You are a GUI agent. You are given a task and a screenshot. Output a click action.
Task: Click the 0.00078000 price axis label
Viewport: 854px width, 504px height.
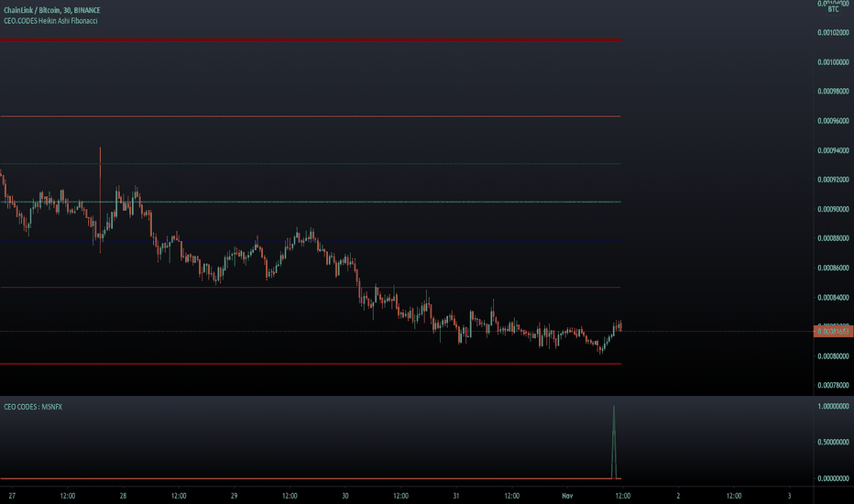point(833,385)
